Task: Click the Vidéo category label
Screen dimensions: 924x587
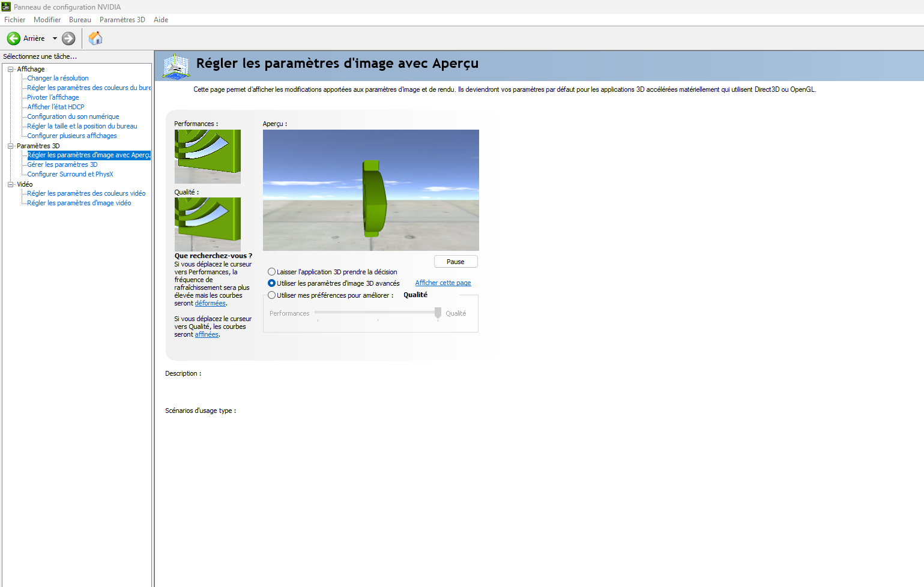Action: (25, 184)
